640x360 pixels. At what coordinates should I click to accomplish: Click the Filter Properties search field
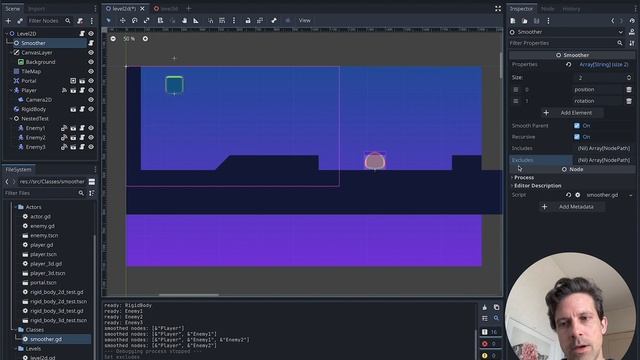tap(567, 43)
